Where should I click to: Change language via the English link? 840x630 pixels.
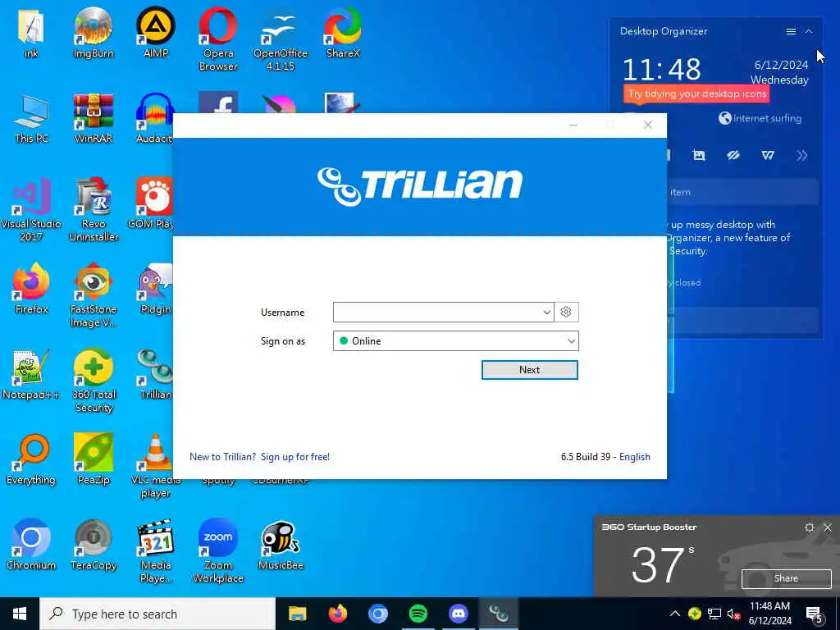(635, 456)
